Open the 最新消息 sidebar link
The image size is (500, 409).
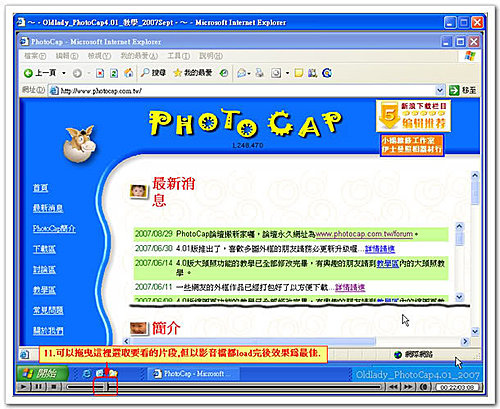(48, 208)
